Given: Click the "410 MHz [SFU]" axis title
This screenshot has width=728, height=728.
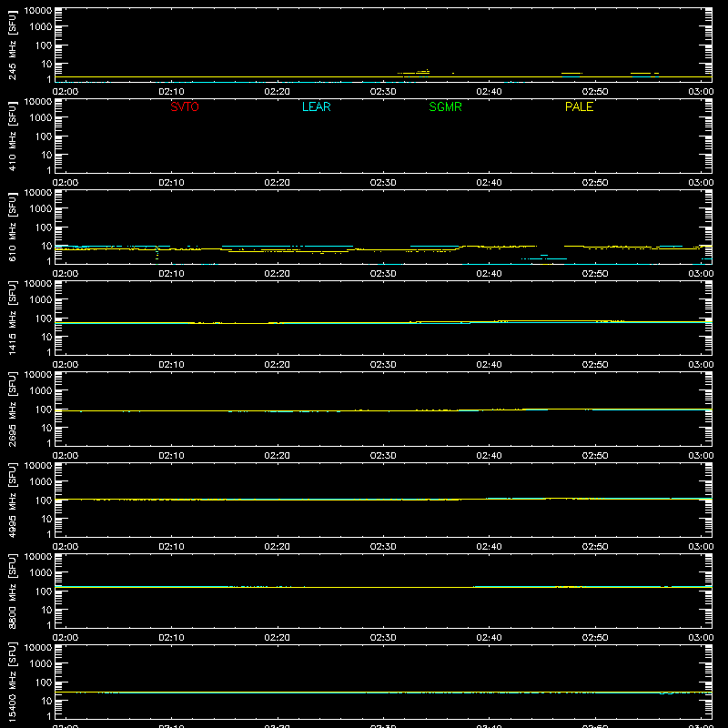Looking at the screenshot, I should pos(12,136).
